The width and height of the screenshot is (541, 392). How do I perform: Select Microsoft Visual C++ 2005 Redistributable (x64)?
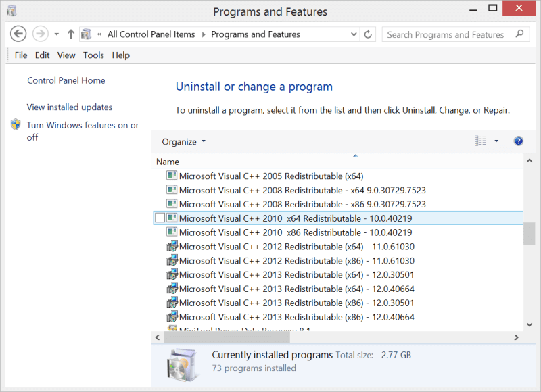(x=271, y=176)
